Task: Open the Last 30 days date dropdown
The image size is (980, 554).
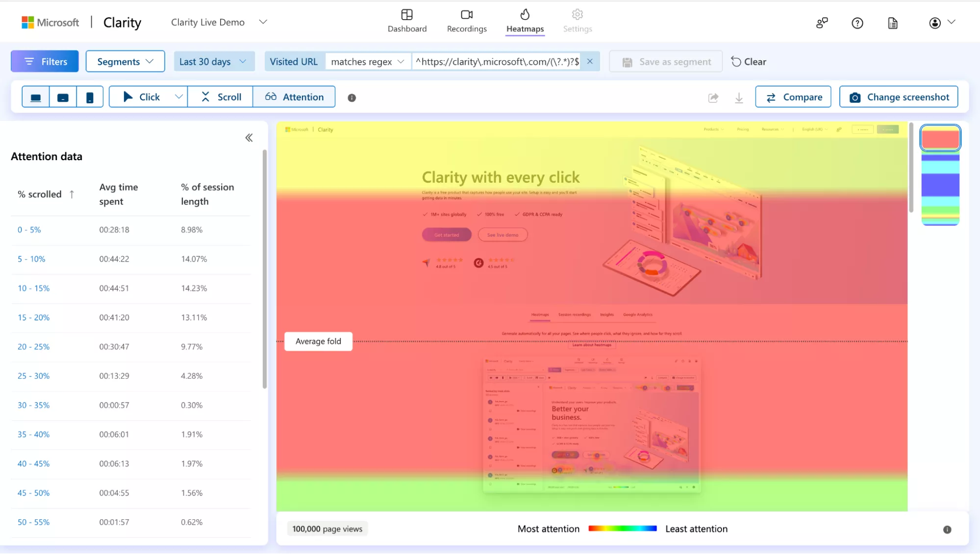Action: coord(214,62)
